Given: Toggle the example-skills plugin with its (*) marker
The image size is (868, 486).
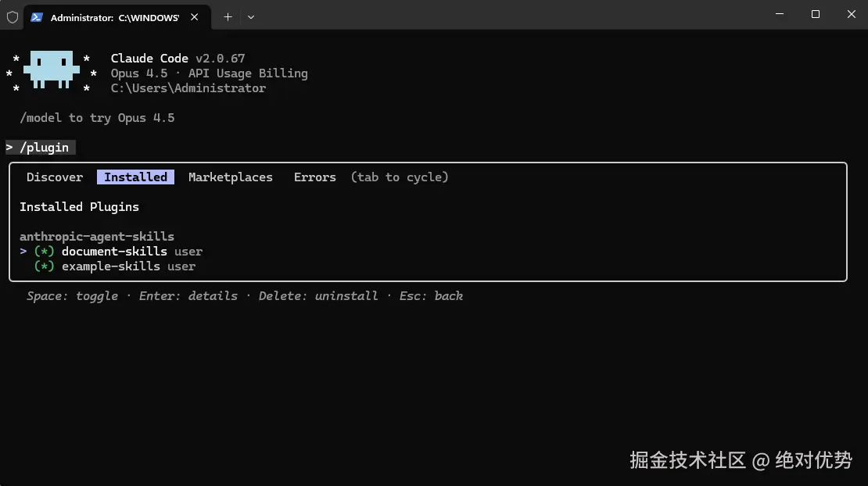Looking at the screenshot, I should click(43, 266).
